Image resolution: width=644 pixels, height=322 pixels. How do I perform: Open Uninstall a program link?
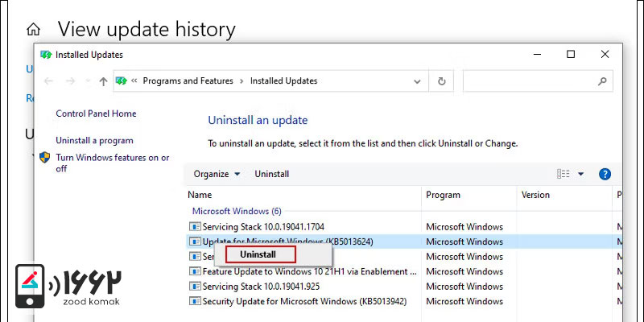94,140
